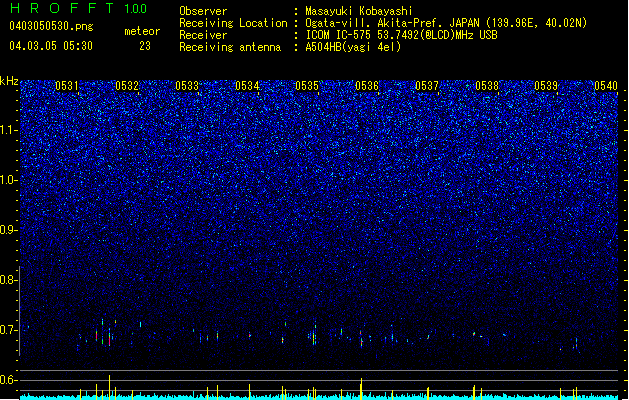Viewport: 629px width, 400px height.
Task: Click the meteor count value 23
Action: pos(145,46)
